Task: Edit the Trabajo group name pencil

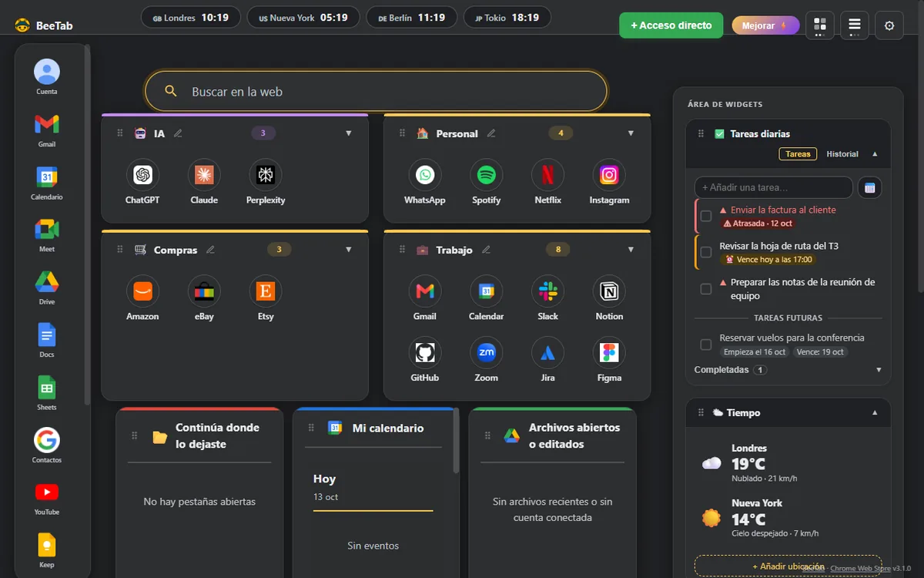Action: pos(486,250)
